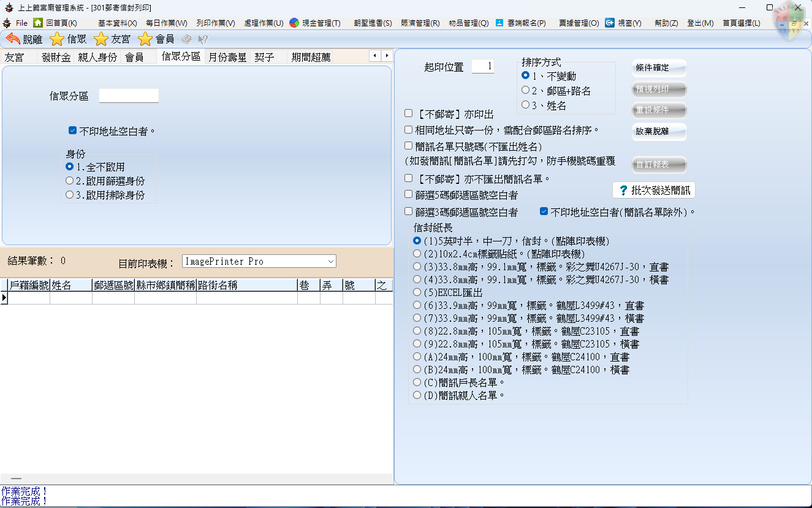This screenshot has height=508, width=812.
Task: Toggle 【不郵寄】亦印出 checkbox
Action: [409, 114]
